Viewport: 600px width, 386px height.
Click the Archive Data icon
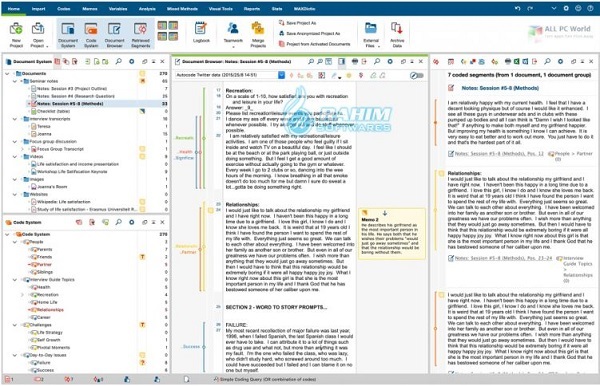(397, 34)
